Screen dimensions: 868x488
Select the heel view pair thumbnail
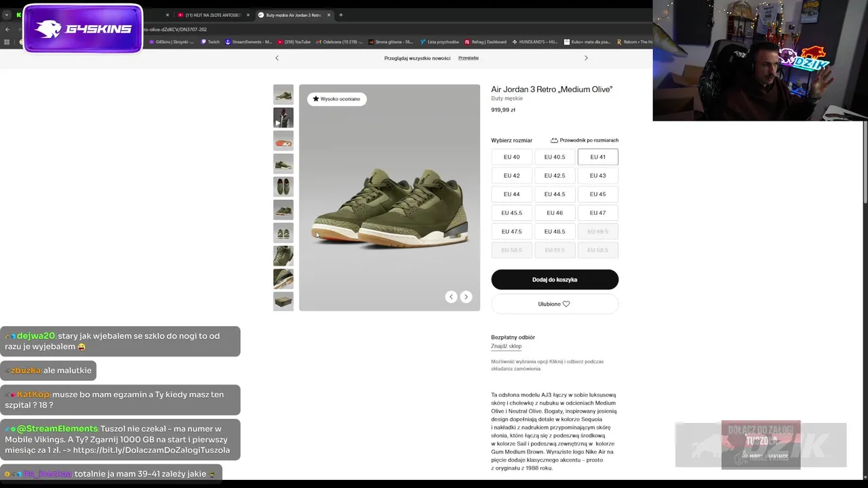pyautogui.click(x=283, y=233)
